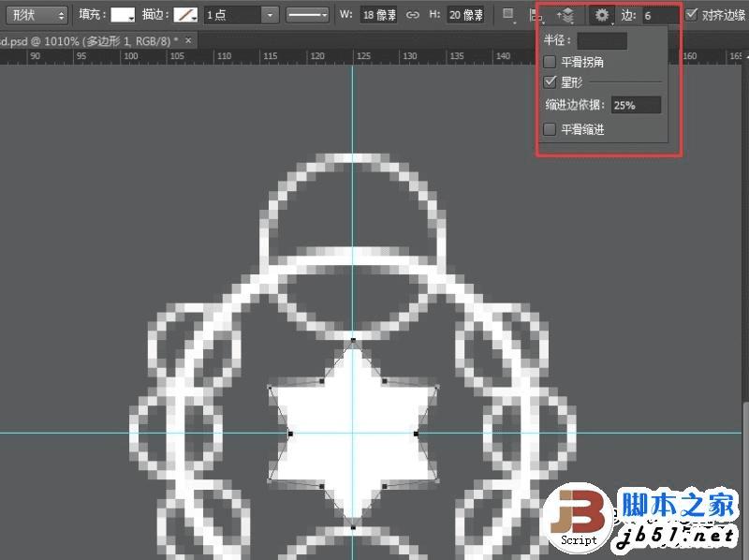Click the bottom anchor point of the star
Viewport: 749px width, 560px height.
point(353,527)
